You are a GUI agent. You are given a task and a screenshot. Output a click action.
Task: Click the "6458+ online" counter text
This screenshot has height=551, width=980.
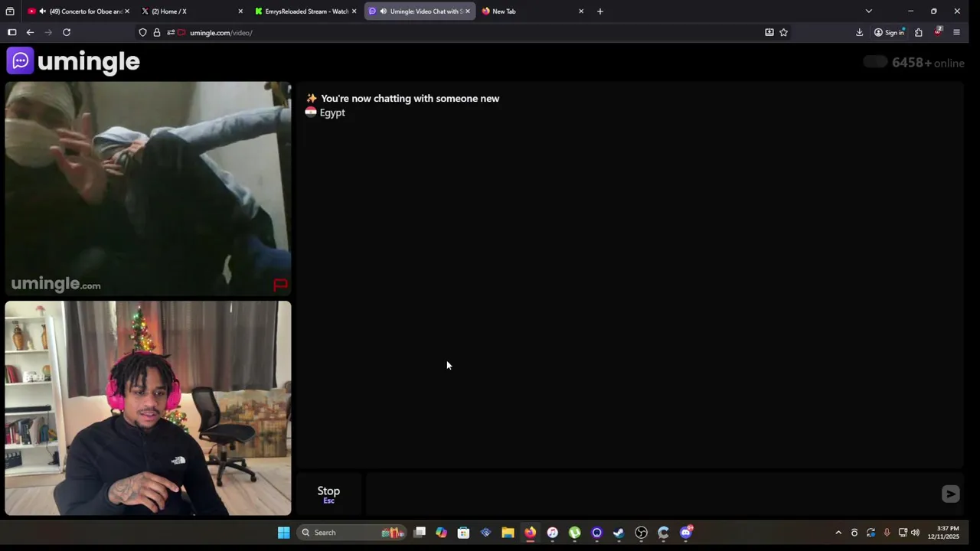point(928,63)
